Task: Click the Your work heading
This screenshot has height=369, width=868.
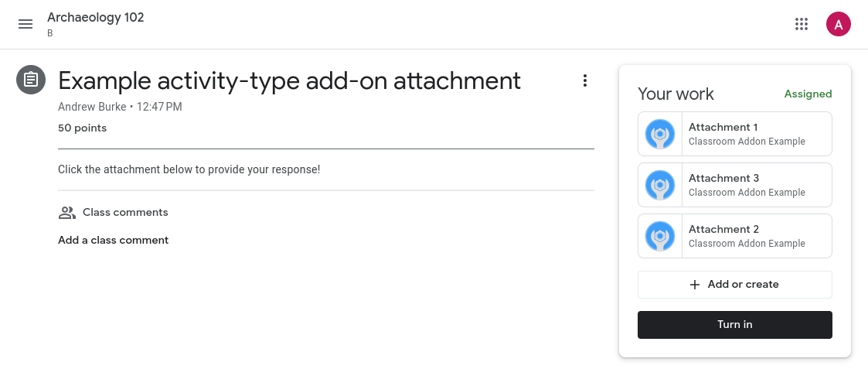Action: (x=676, y=94)
